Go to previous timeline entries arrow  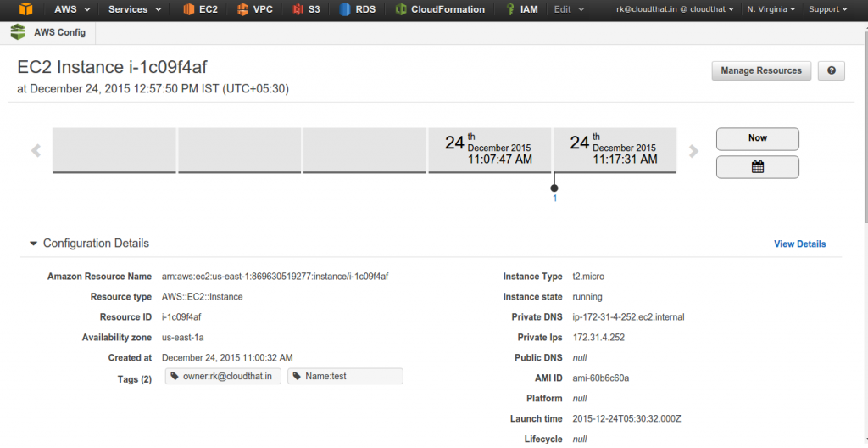point(36,151)
